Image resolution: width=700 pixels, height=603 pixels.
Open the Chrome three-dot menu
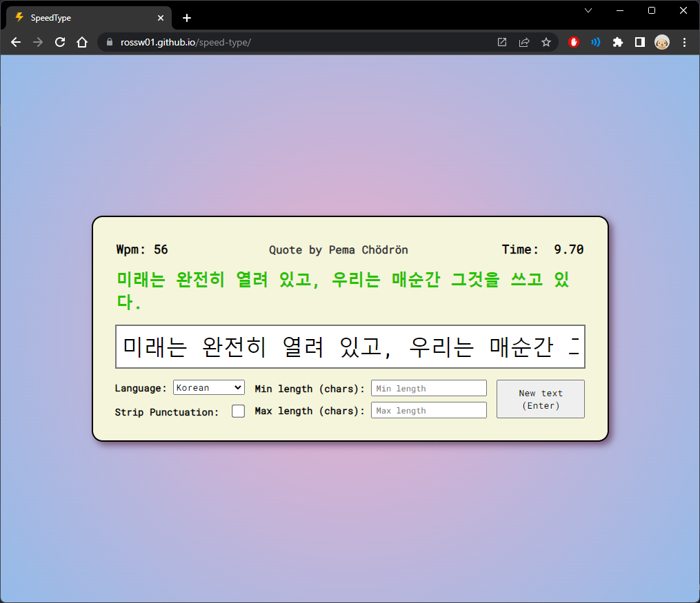pyautogui.click(x=684, y=42)
